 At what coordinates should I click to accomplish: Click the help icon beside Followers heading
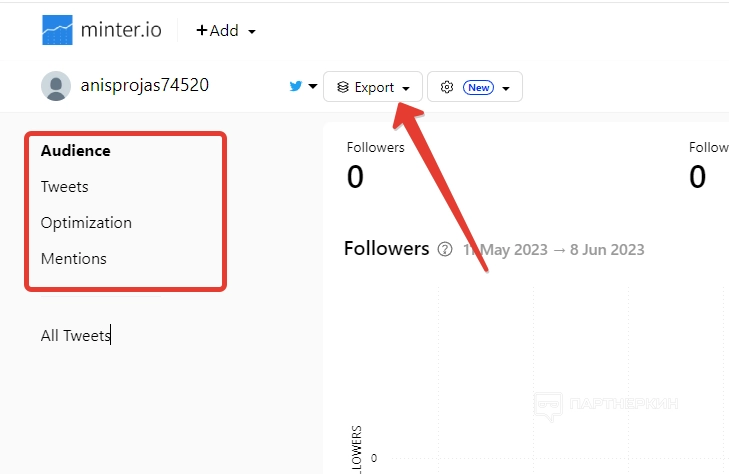(445, 249)
